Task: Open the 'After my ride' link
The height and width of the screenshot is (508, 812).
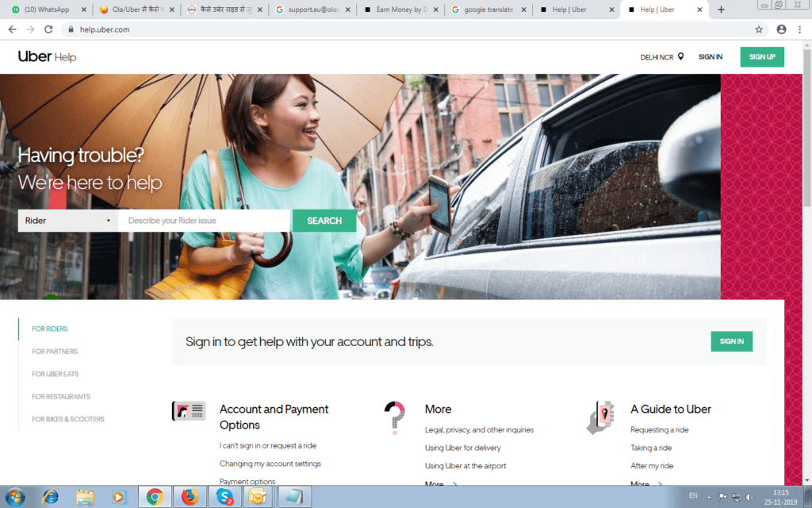Action: (652, 466)
